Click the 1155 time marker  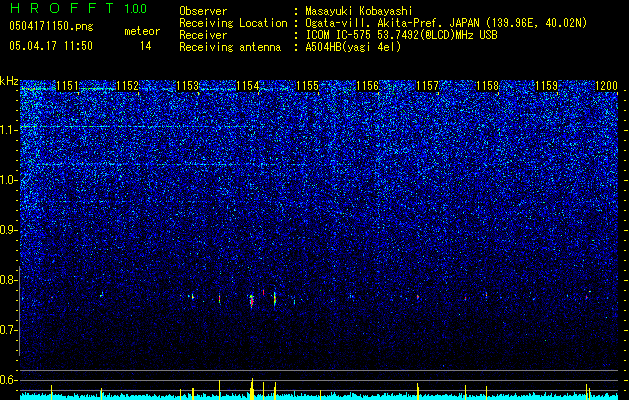pyautogui.click(x=308, y=86)
